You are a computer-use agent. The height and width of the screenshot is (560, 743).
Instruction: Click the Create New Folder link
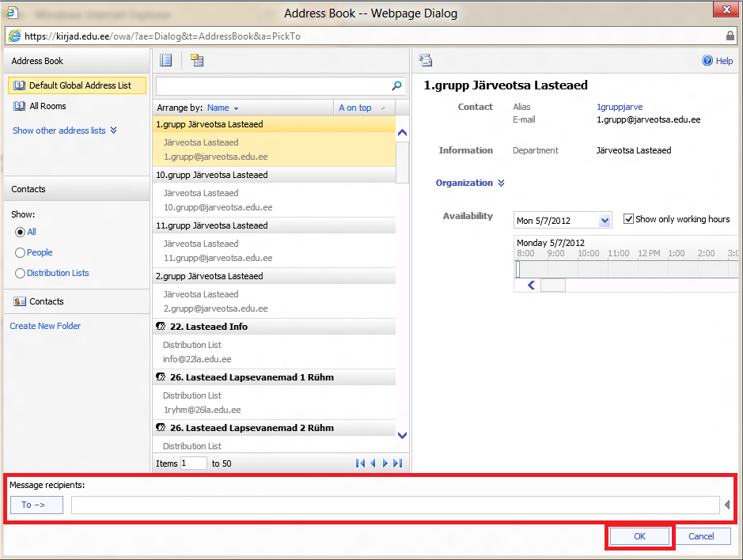(45, 326)
